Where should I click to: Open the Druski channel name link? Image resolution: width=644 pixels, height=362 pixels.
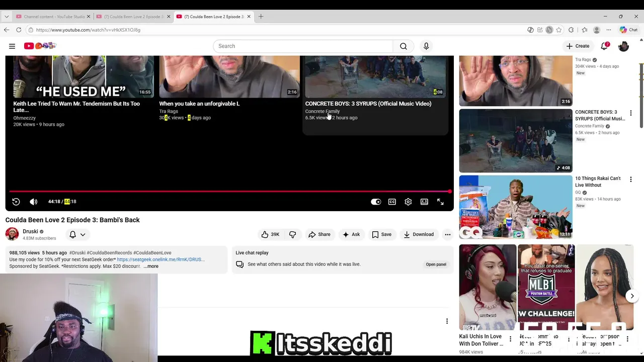pyautogui.click(x=30, y=231)
